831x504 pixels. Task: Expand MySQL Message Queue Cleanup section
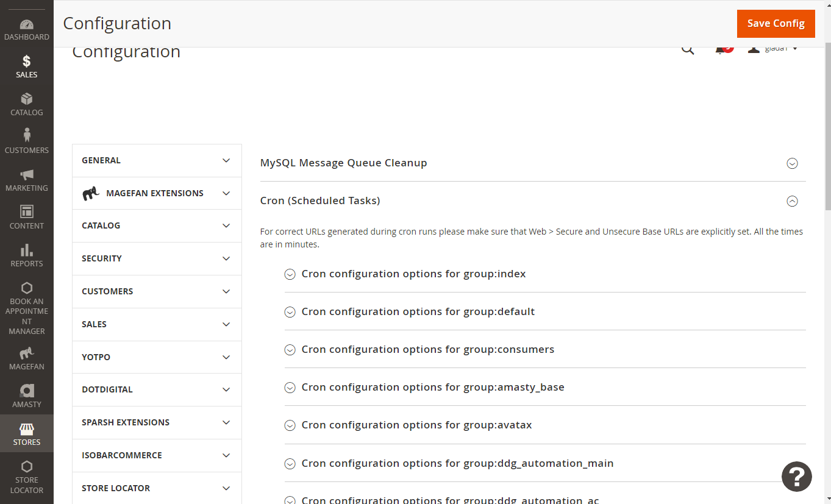[533, 163]
